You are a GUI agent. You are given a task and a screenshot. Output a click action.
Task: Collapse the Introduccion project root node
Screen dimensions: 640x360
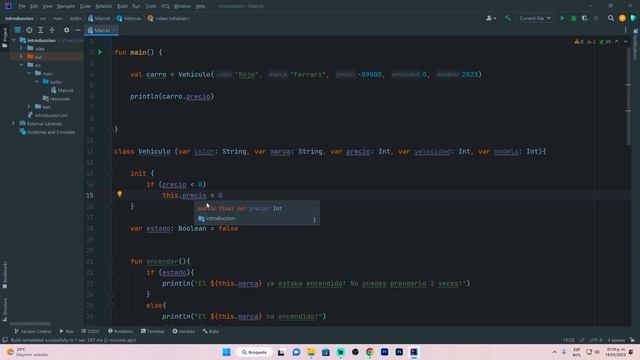(x=14, y=40)
